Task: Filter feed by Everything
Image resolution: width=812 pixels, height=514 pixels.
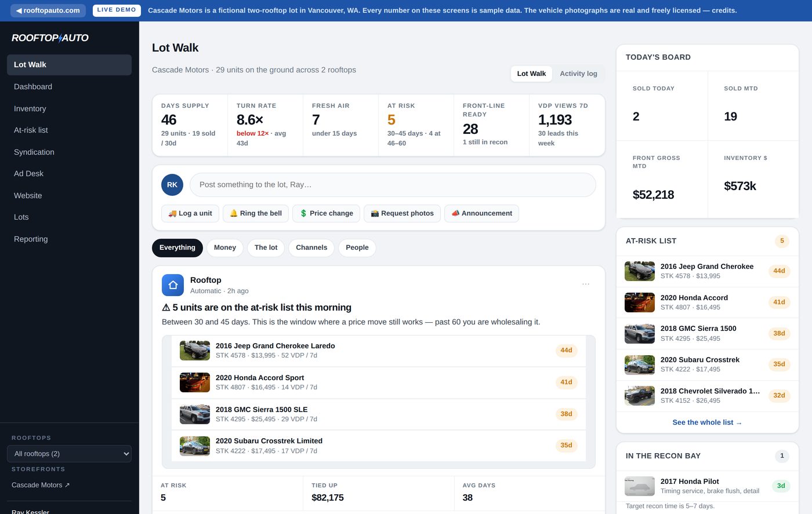Action: point(177,247)
